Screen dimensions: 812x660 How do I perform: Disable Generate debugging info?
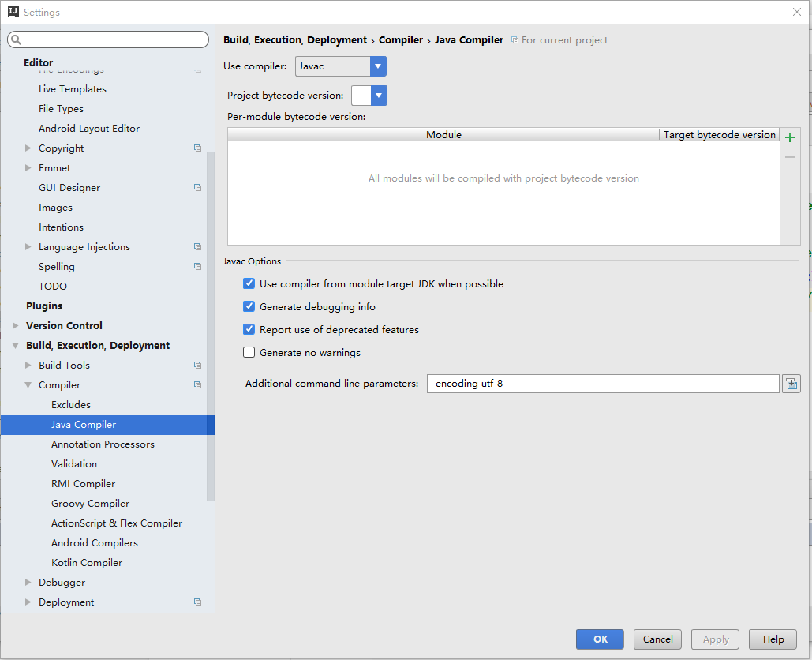point(249,306)
